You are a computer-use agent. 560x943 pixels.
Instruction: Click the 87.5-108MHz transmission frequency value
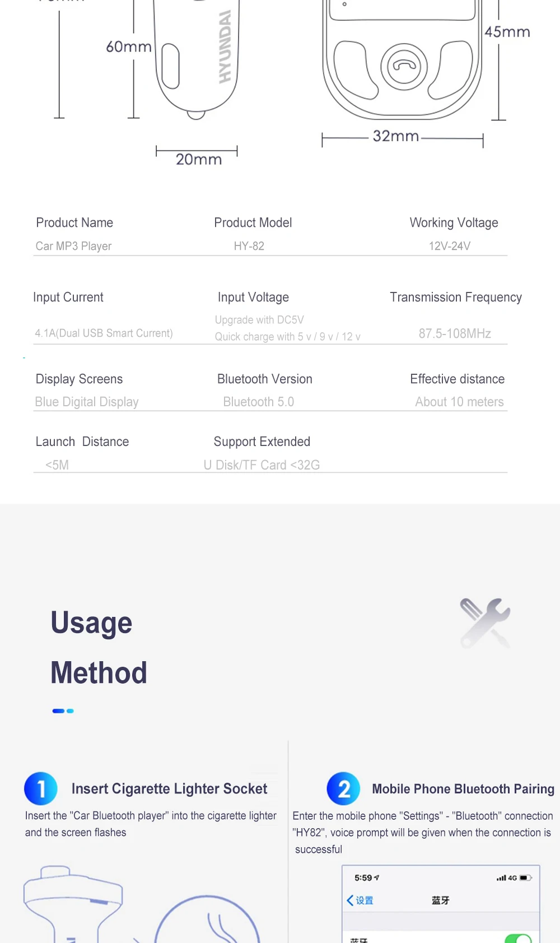click(455, 333)
